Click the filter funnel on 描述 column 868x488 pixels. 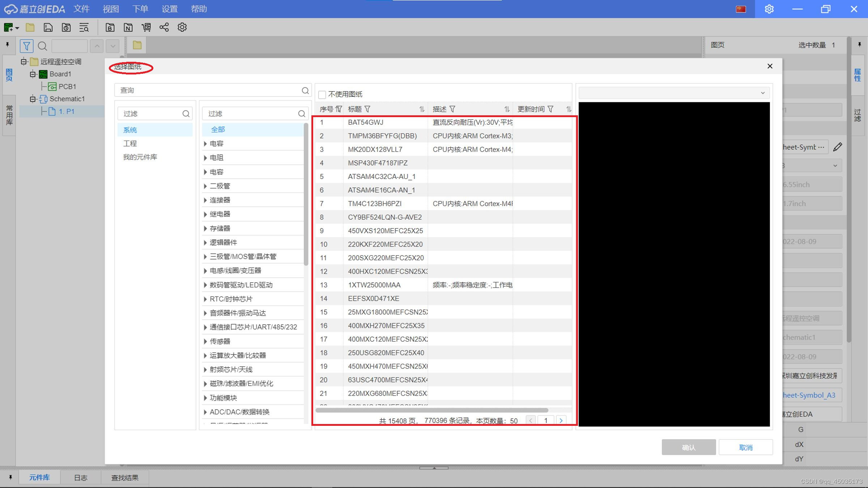coord(452,109)
